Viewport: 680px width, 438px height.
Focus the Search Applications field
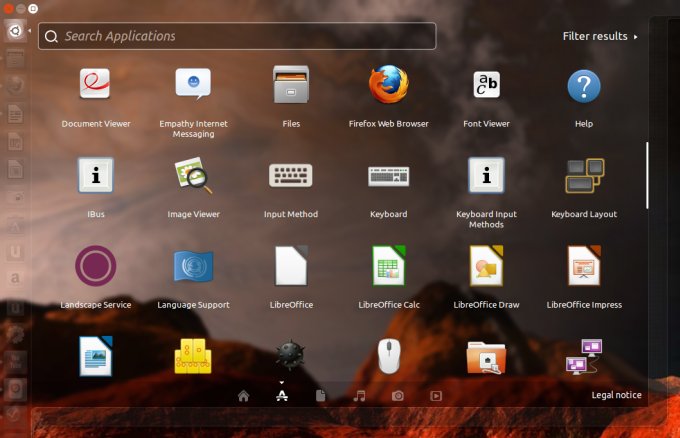tap(237, 36)
